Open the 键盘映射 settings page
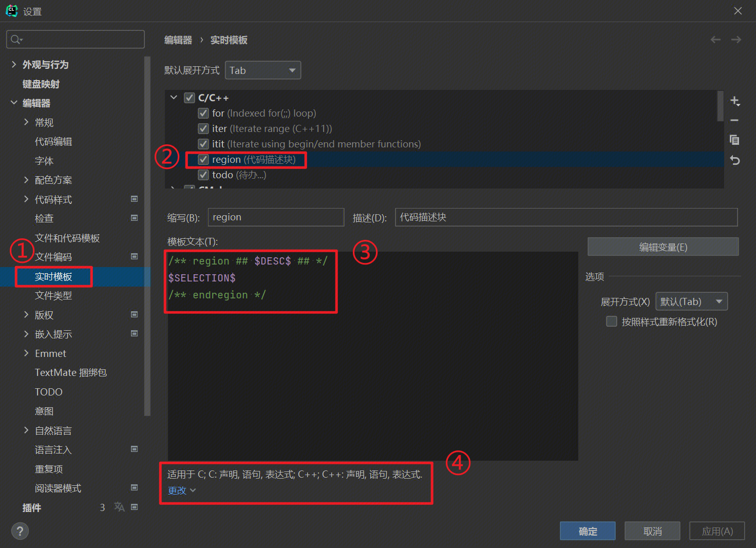Screen dimensions: 756x548 (41, 84)
